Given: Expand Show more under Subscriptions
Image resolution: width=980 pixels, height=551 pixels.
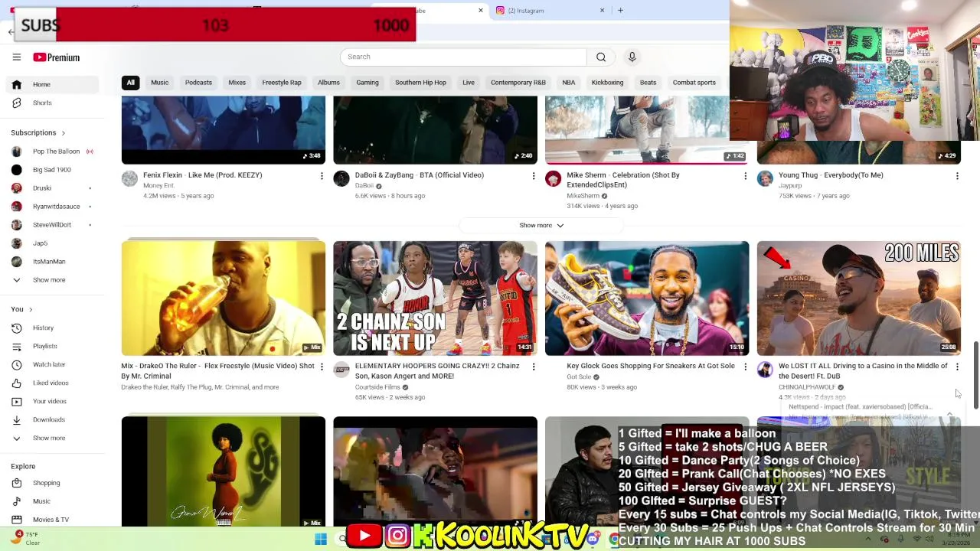Looking at the screenshot, I should tap(51, 280).
